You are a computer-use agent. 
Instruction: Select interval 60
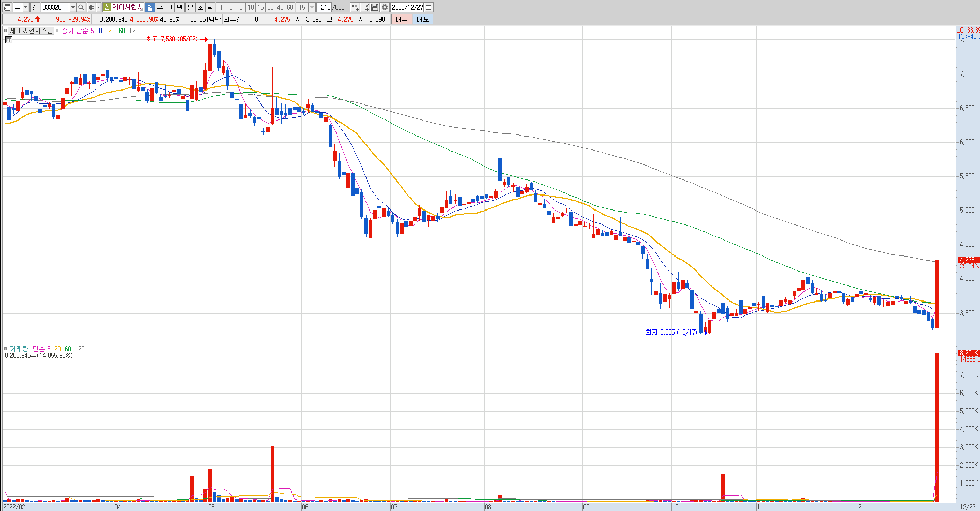290,7
